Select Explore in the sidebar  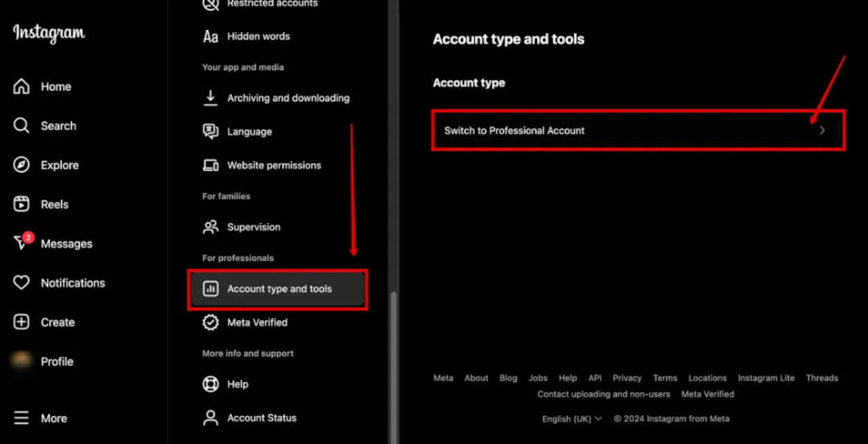coord(59,165)
